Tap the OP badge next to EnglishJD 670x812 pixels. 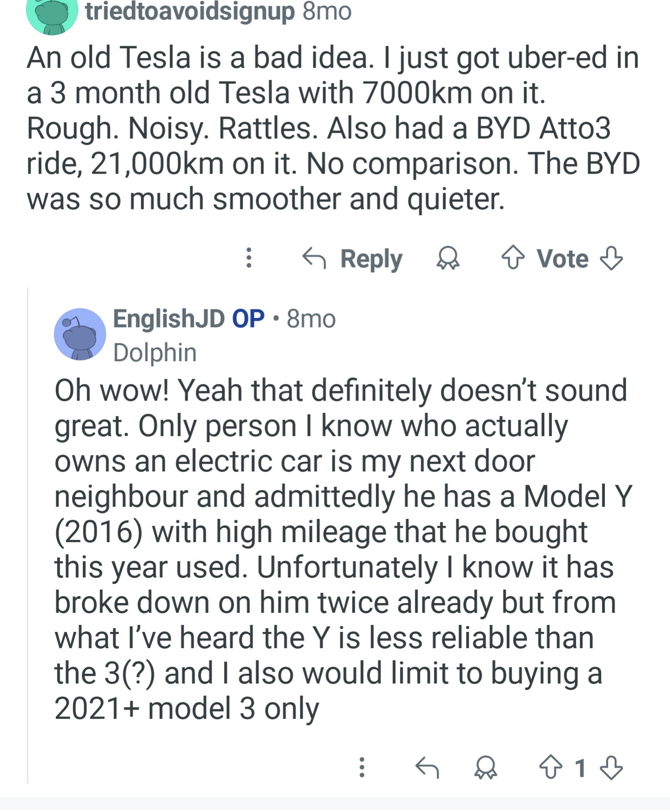(248, 319)
